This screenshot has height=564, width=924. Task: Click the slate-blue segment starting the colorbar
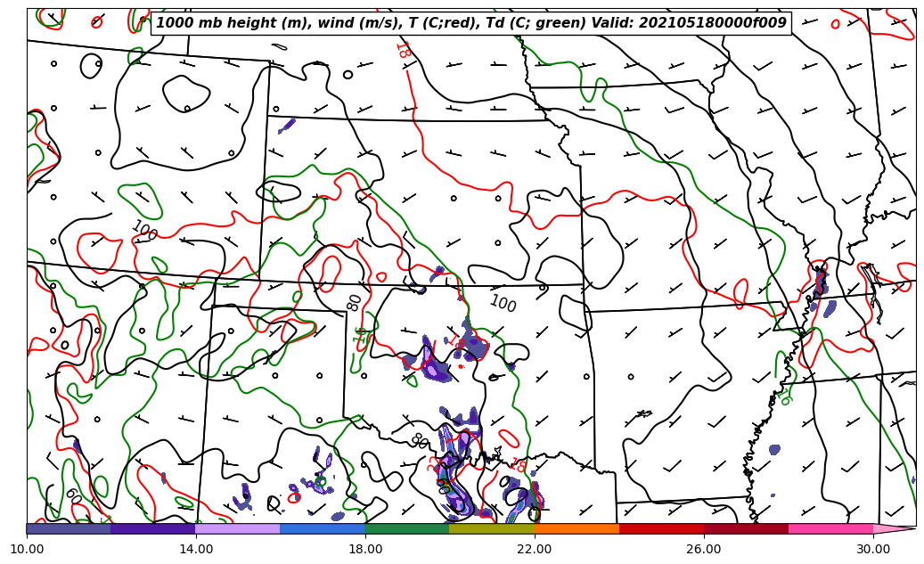click(69, 528)
